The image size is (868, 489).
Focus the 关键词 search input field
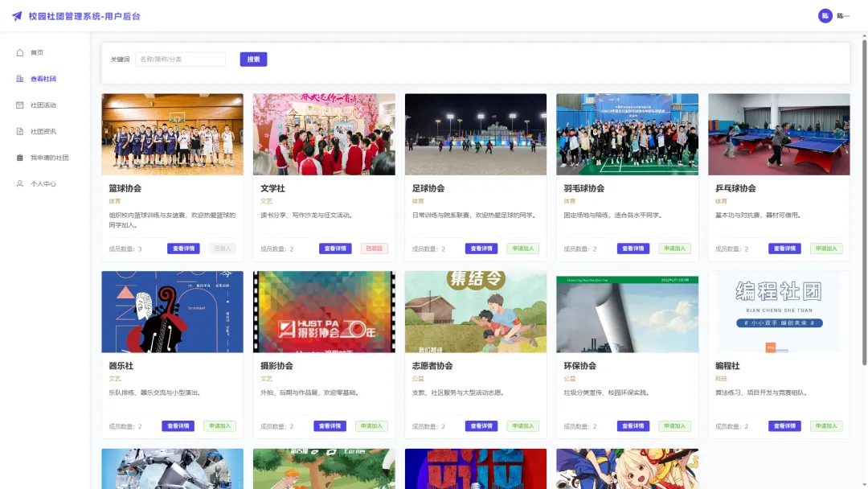[181, 60]
